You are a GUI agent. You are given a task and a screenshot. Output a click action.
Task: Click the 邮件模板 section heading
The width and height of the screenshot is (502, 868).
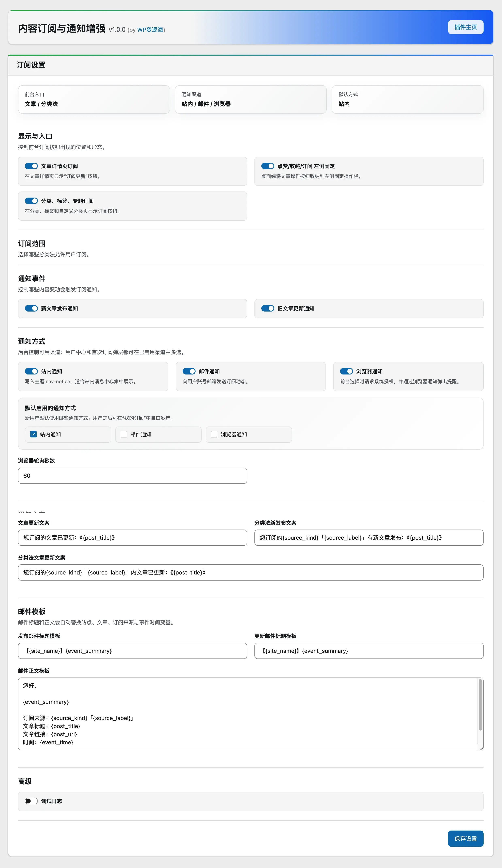[32, 611]
